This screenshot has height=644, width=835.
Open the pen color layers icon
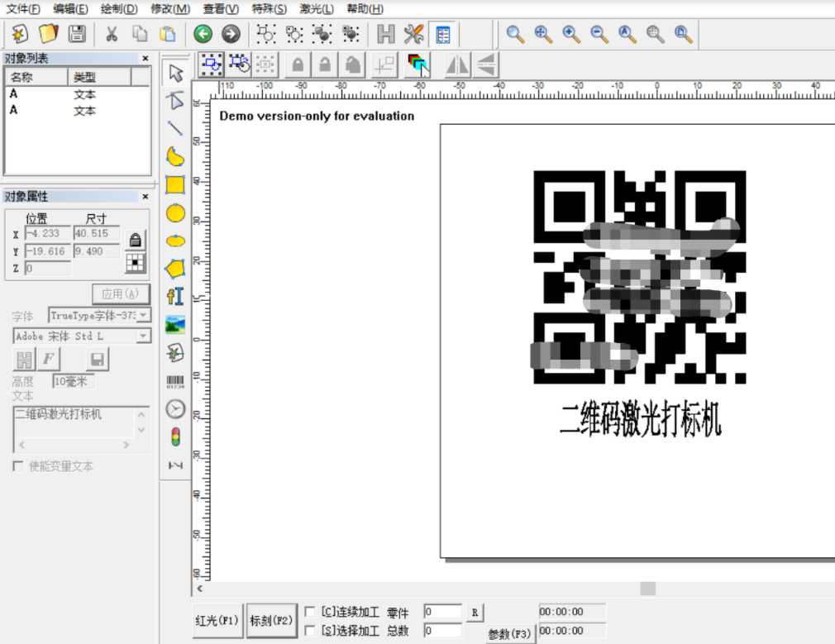tap(417, 65)
